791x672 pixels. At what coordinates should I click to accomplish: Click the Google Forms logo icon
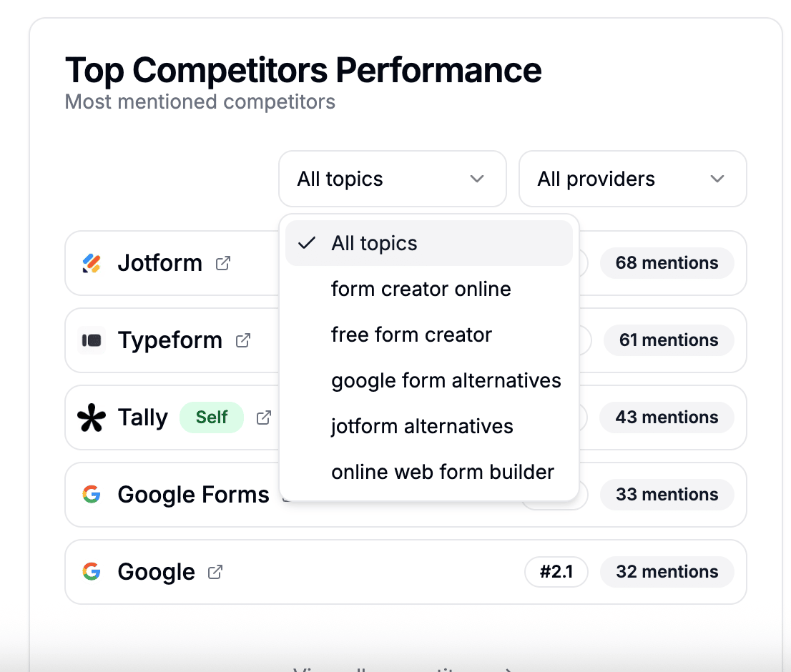click(92, 495)
